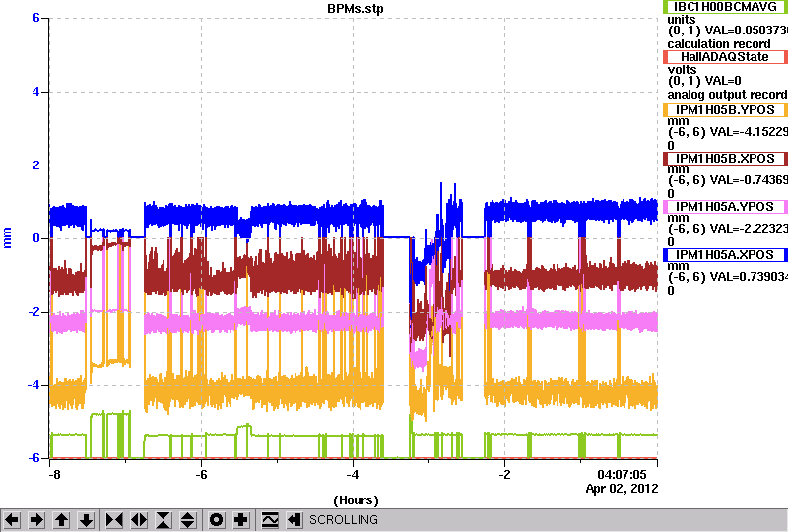Click the 'volts' units label in the legend
The height and width of the screenshot is (532, 788).
[682, 69]
